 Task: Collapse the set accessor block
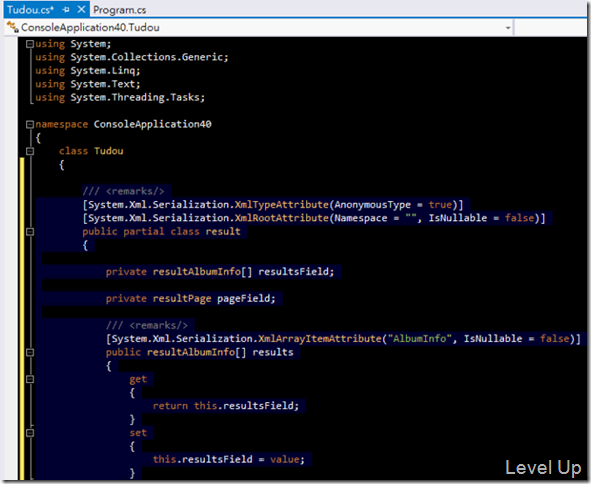tap(30, 433)
